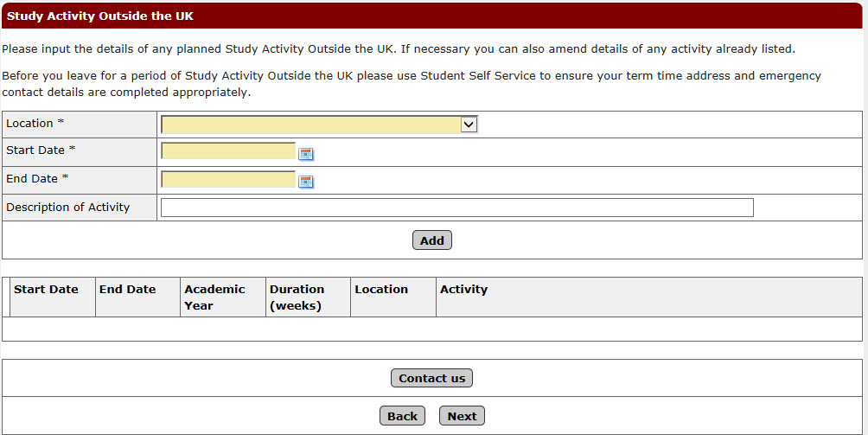868x435 pixels.
Task: Focus the Description of Activity text box
Action: (456, 208)
